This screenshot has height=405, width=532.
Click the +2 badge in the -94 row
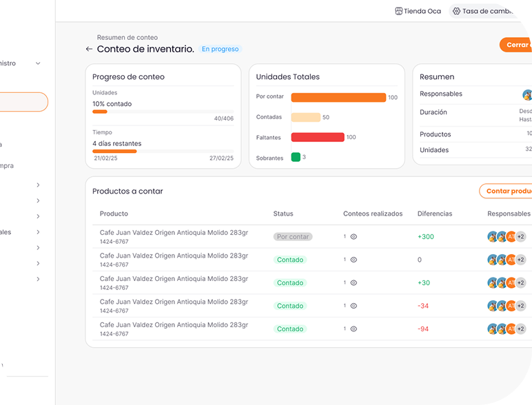tap(521, 329)
